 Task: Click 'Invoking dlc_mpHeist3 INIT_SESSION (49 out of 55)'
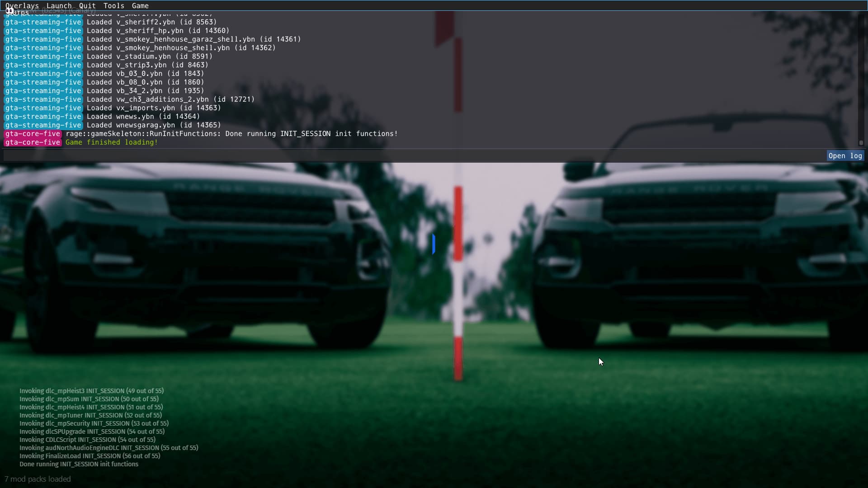[92, 391]
